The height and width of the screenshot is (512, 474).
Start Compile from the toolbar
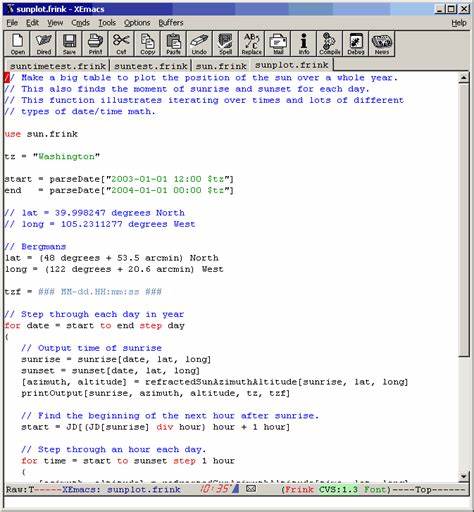pyautogui.click(x=329, y=44)
